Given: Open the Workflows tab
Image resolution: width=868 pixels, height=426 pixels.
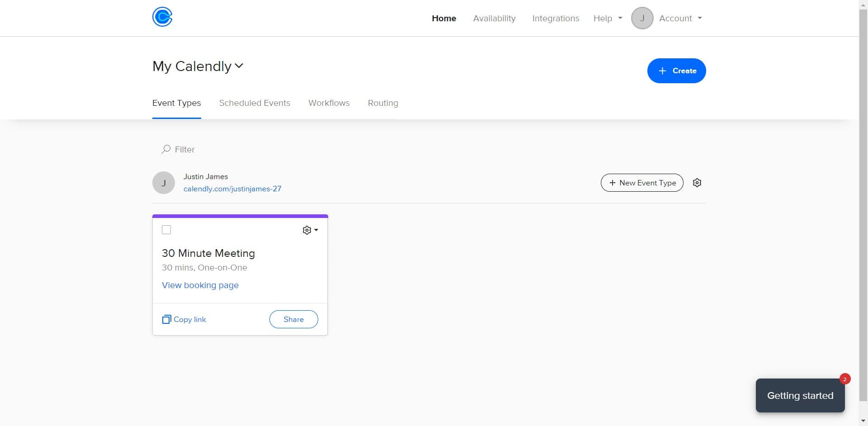Looking at the screenshot, I should click(x=329, y=103).
